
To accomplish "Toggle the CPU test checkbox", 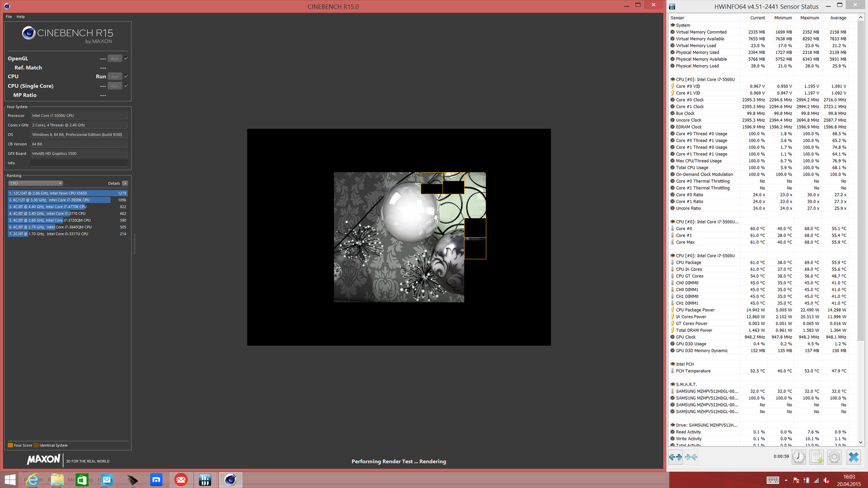I will pyautogui.click(x=126, y=76).
